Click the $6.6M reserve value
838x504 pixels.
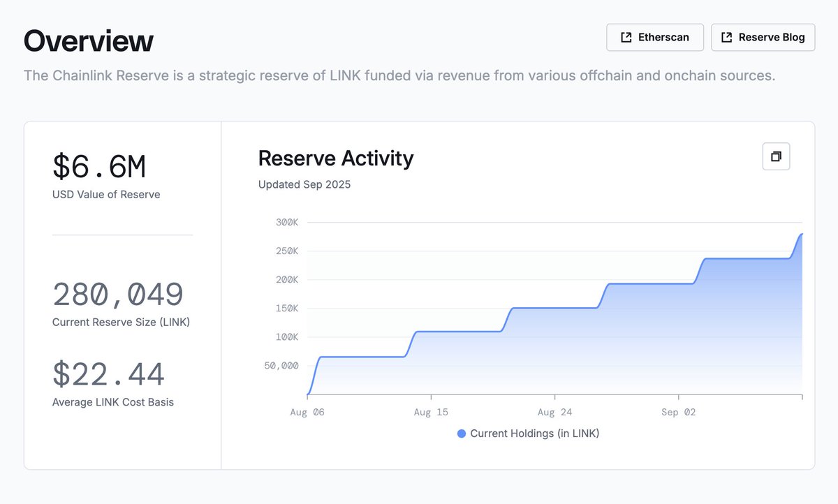99,168
